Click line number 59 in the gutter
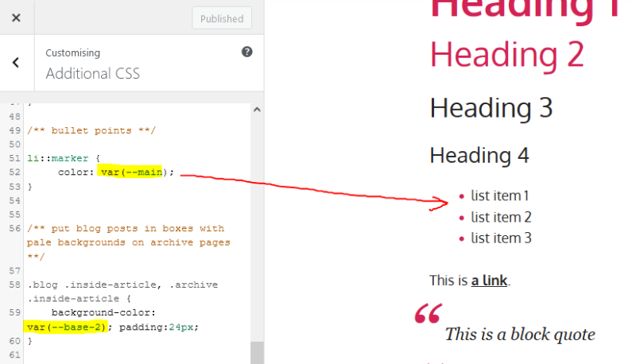 pos(14,313)
